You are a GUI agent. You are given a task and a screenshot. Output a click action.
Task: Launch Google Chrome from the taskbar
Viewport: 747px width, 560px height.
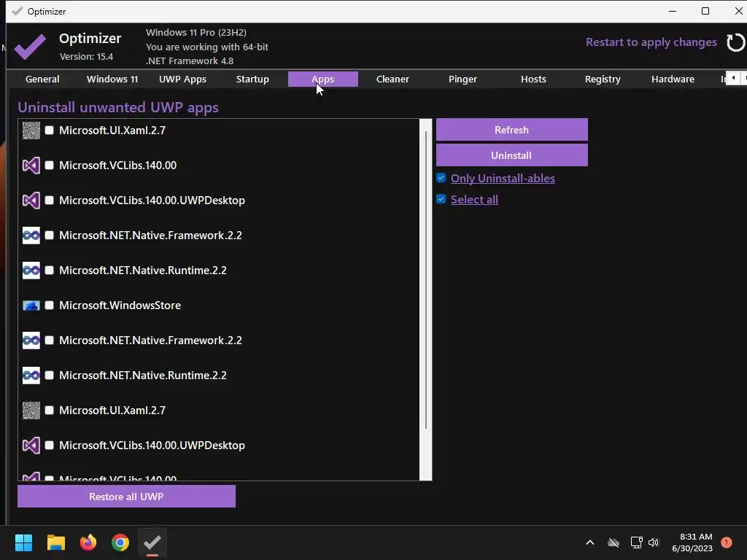pos(120,542)
